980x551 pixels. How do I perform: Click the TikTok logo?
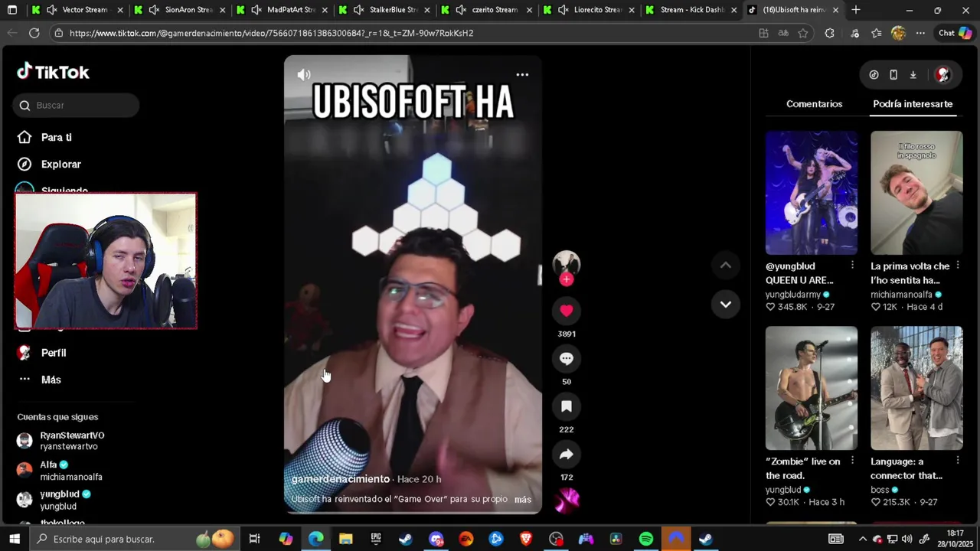53,72
